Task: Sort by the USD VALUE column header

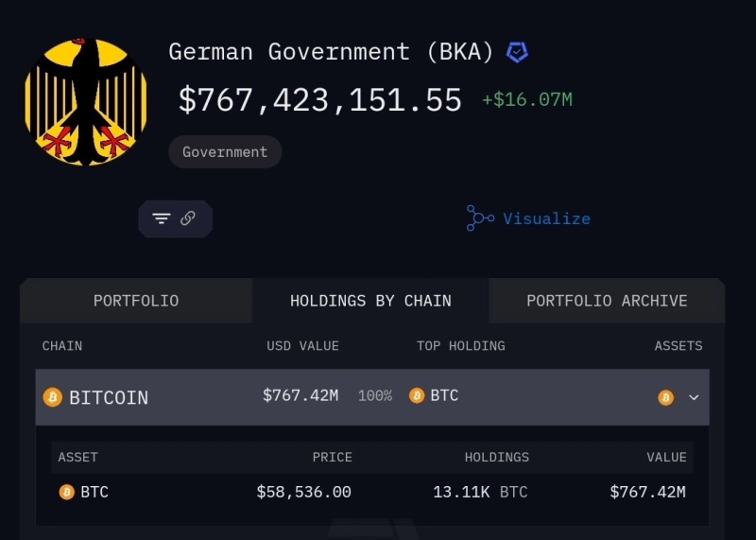Action: pos(302,346)
